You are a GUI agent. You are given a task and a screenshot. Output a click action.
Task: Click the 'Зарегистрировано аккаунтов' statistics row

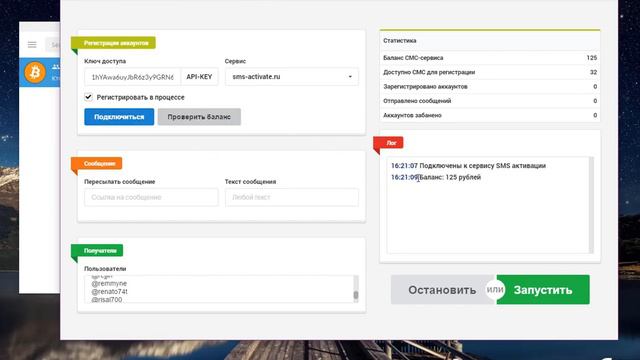490,87
